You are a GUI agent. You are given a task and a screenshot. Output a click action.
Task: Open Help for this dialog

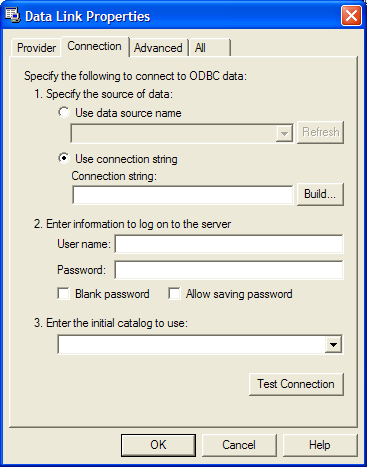[x=320, y=445]
